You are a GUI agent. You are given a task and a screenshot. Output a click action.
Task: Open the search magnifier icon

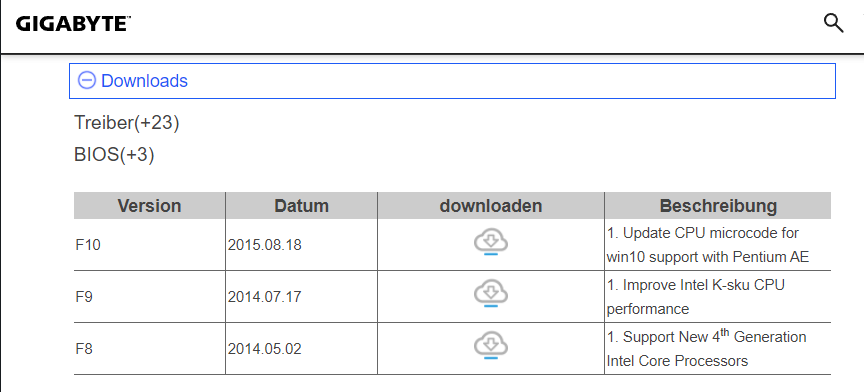(833, 24)
